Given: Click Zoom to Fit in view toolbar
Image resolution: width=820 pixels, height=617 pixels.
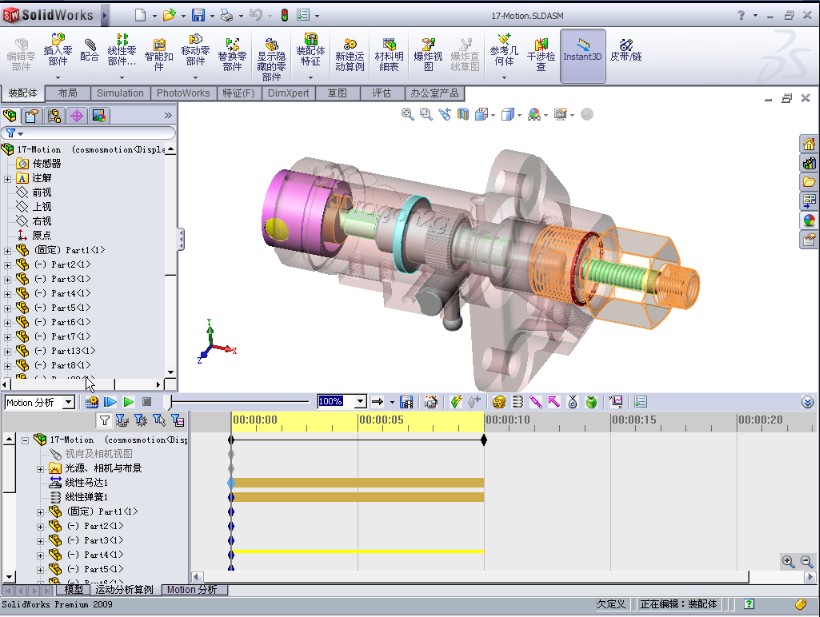Looking at the screenshot, I should tap(407, 114).
